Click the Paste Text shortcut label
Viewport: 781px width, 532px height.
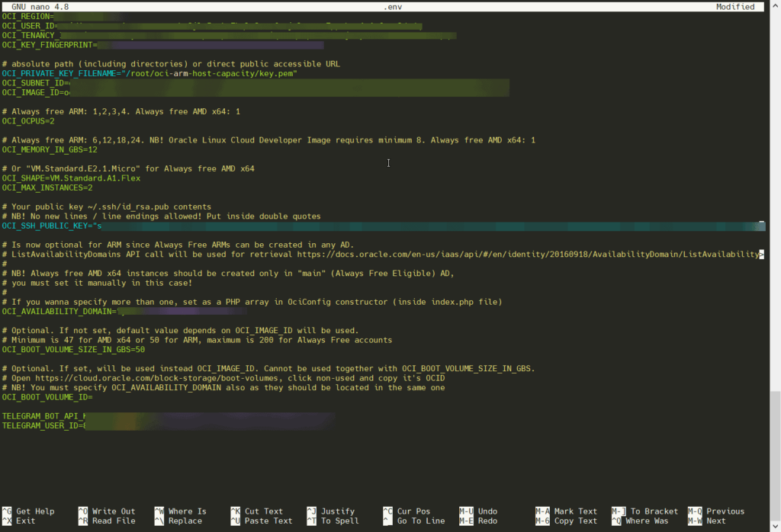[268, 521]
